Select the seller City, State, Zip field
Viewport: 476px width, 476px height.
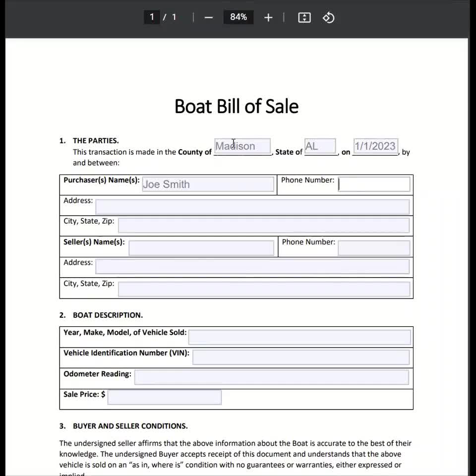point(264,289)
